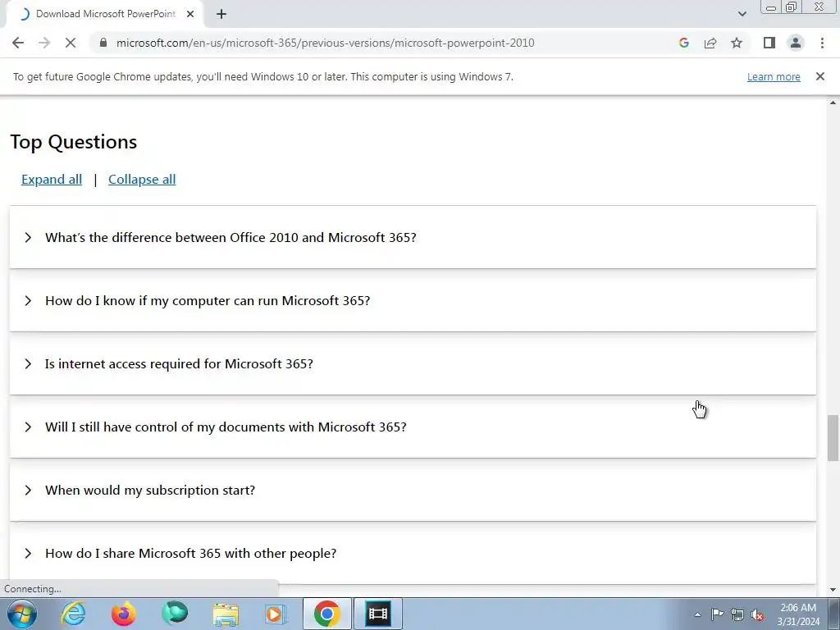Screen dimensions: 840x630
Task: Expand the control of my documents question
Action: (x=413, y=427)
